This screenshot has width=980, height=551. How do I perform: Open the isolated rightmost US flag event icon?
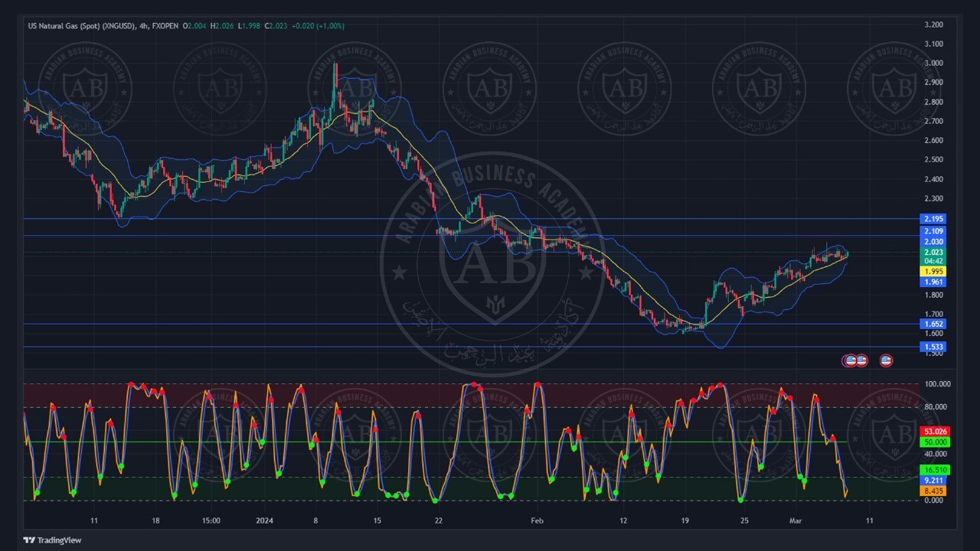(886, 360)
